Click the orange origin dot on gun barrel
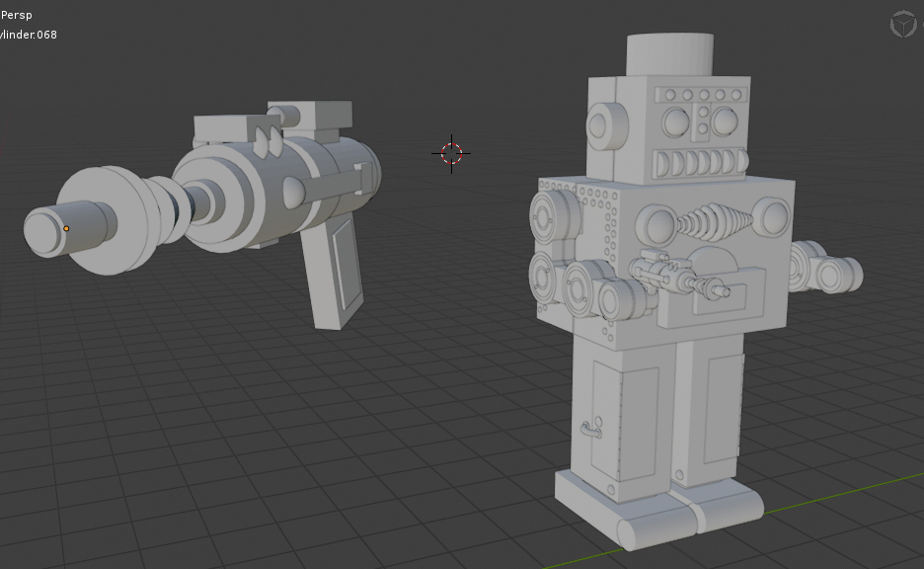Screen dimensions: 924x569 pos(66,228)
